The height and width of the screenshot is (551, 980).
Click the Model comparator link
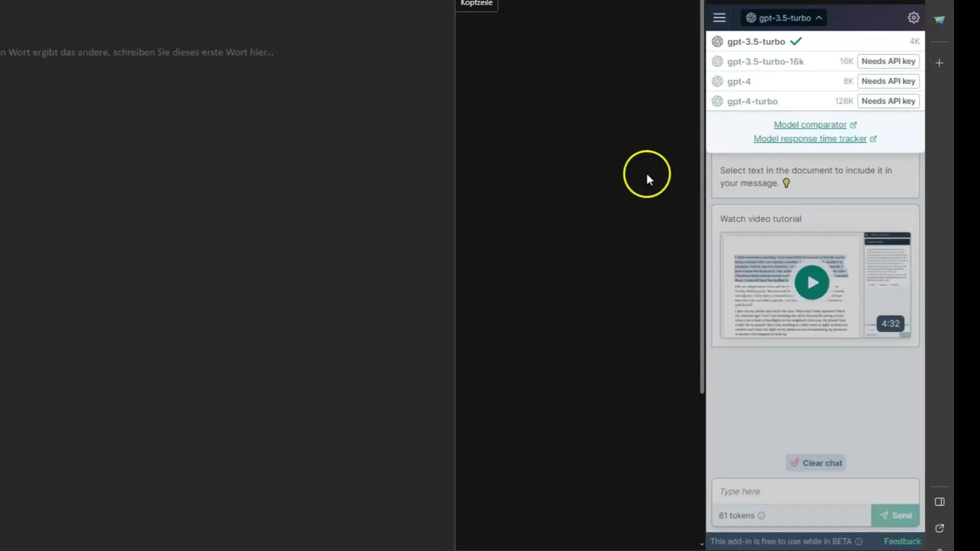point(811,124)
